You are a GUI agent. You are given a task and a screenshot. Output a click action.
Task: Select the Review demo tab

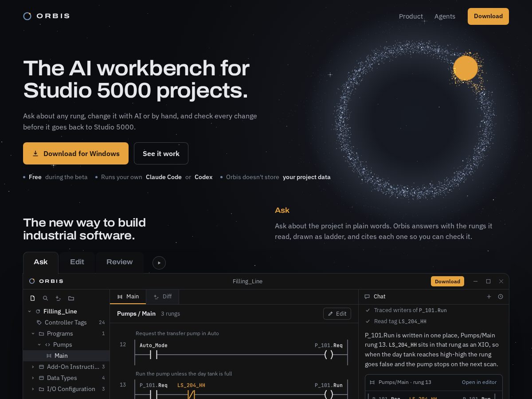[120, 262]
